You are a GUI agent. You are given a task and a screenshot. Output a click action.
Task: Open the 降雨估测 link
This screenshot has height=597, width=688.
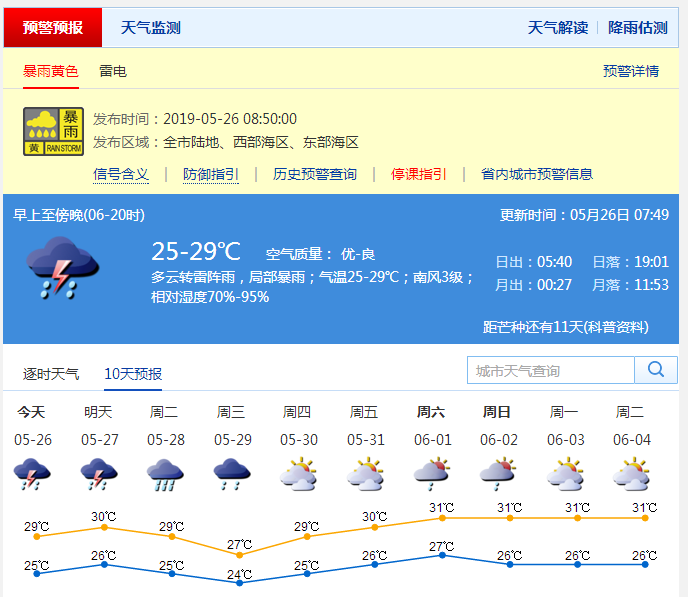638,28
